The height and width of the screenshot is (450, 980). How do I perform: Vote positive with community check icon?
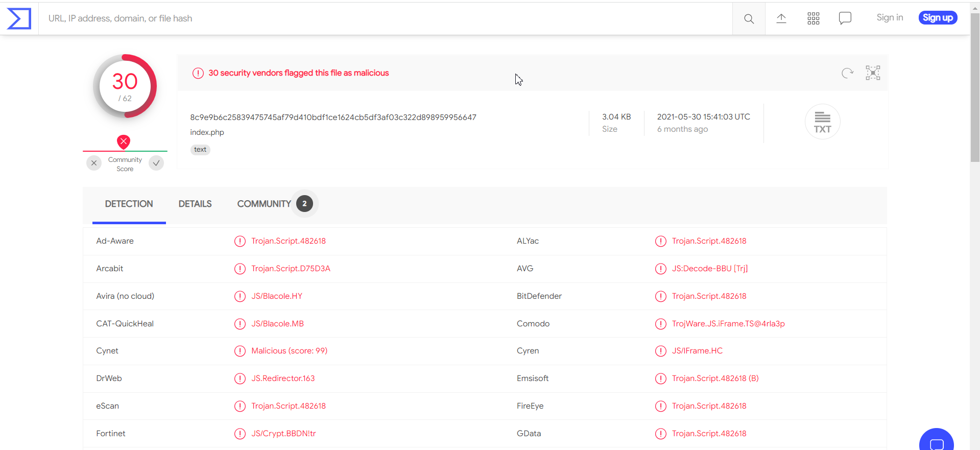click(156, 163)
